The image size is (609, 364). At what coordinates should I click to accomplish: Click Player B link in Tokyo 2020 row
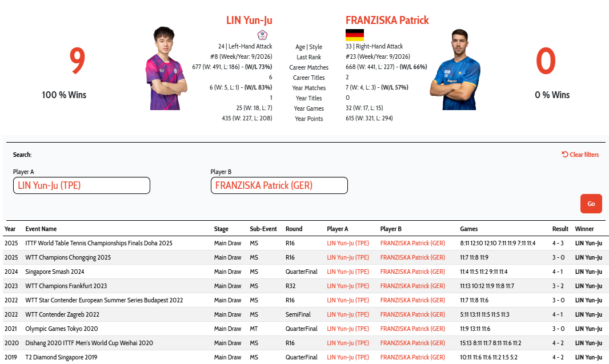pyautogui.click(x=412, y=329)
